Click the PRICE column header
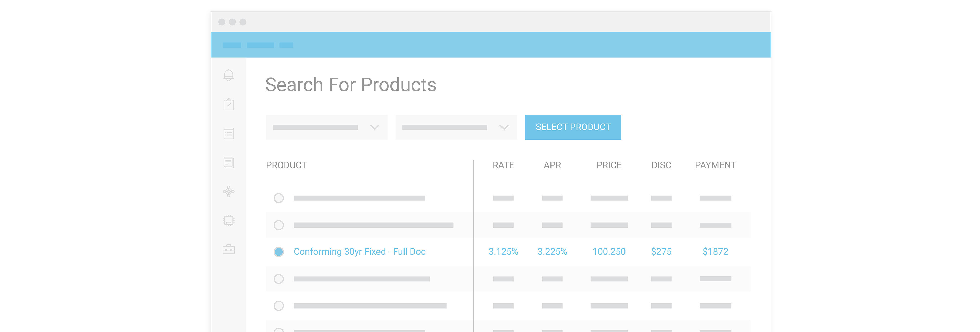 (609, 165)
